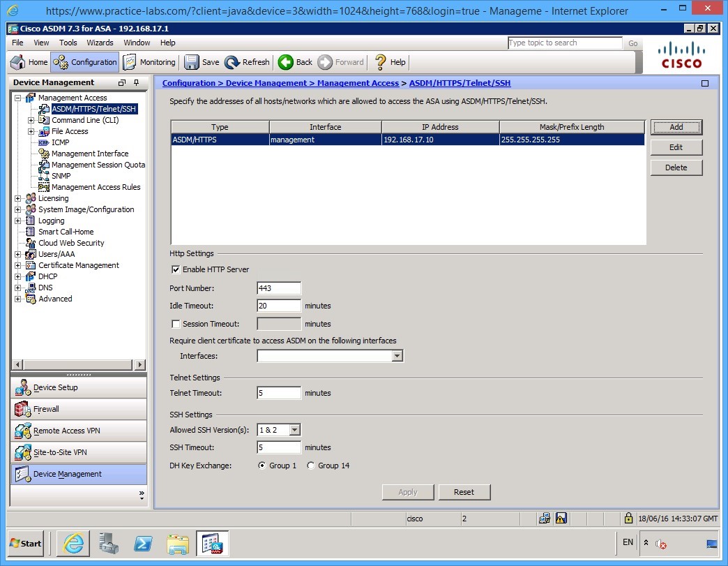728x566 pixels.
Task: Open ASDM Help
Action: 388,62
